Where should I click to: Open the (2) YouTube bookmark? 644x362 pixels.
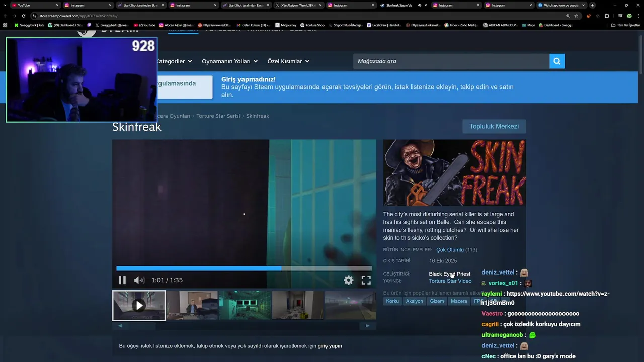144,25
